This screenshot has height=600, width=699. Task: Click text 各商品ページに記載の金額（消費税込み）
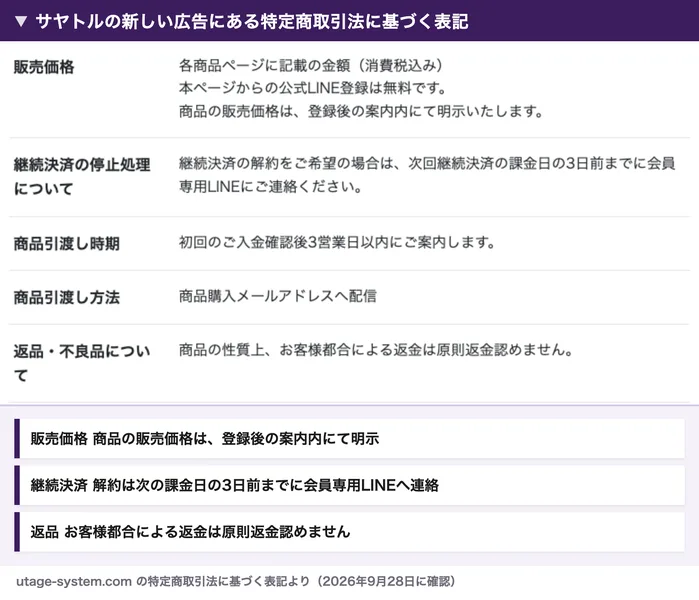(311, 66)
